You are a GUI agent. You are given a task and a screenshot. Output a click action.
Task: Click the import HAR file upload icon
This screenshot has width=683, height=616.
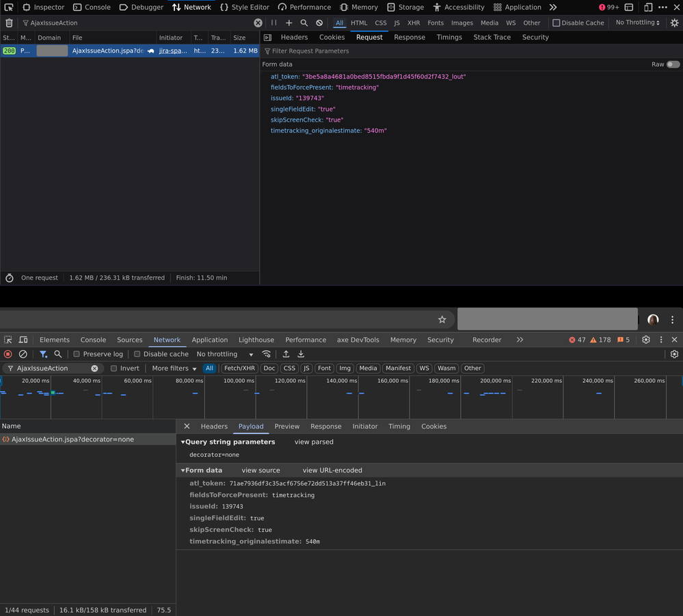(x=286, y=354)
